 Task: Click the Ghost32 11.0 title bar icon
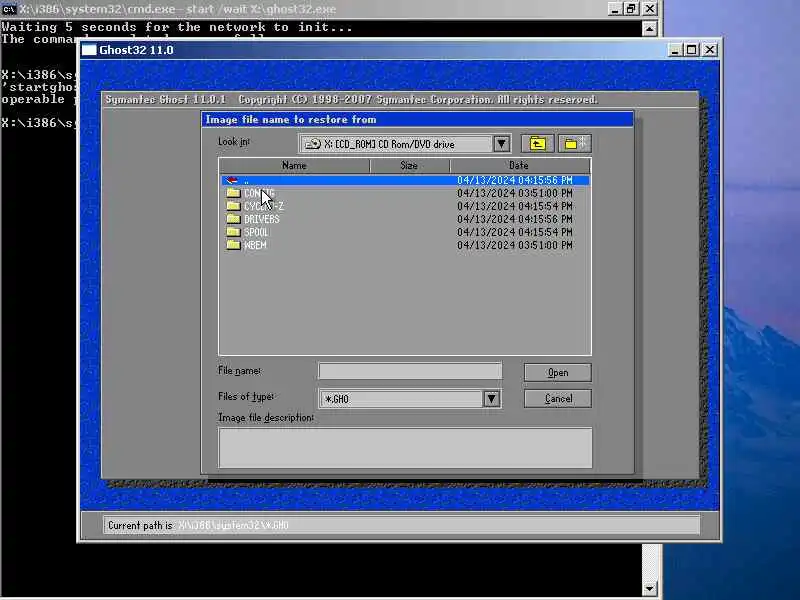tap(89, 50)
